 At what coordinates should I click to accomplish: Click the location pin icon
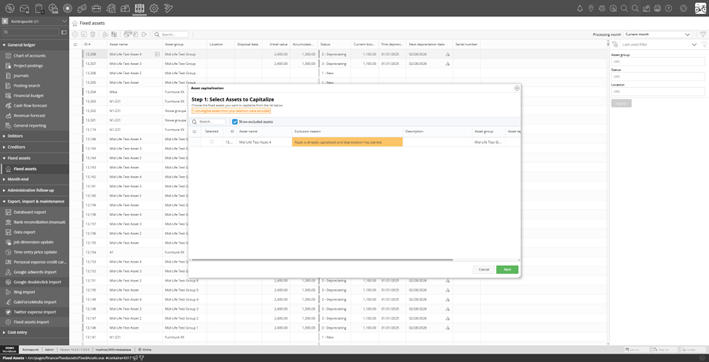[591, 8]
